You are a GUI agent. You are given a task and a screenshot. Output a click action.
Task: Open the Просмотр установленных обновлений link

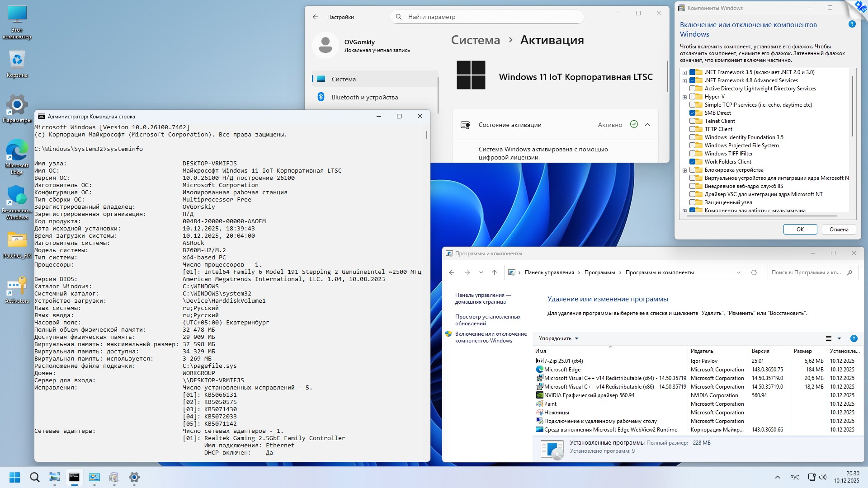click(x=487, y=320)
